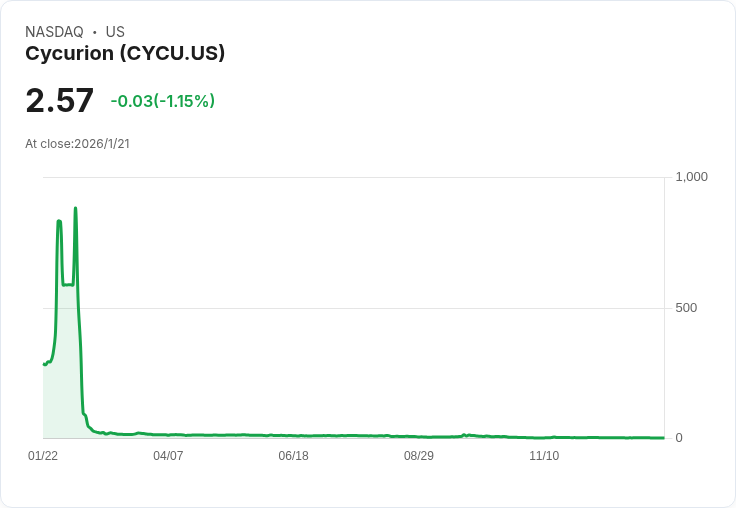
Task: Click the 500 y-axis label
Action: [x=686, y=308]
